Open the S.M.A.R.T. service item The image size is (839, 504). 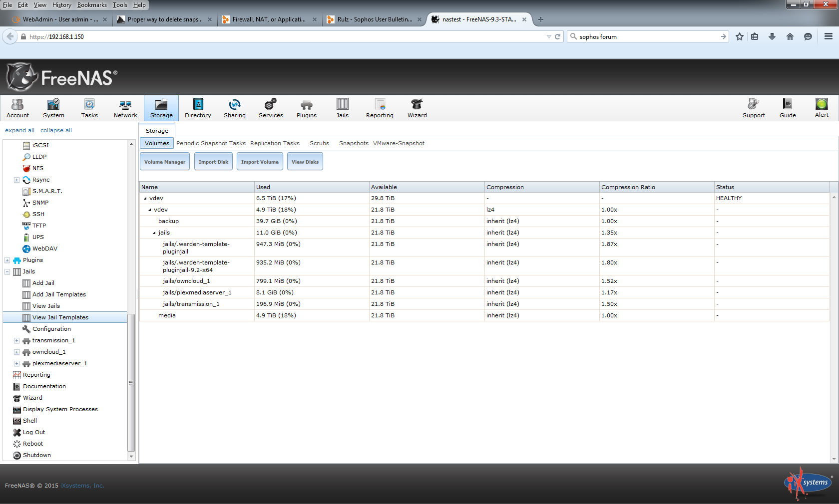pyautogui.click(x=47, y=191)
